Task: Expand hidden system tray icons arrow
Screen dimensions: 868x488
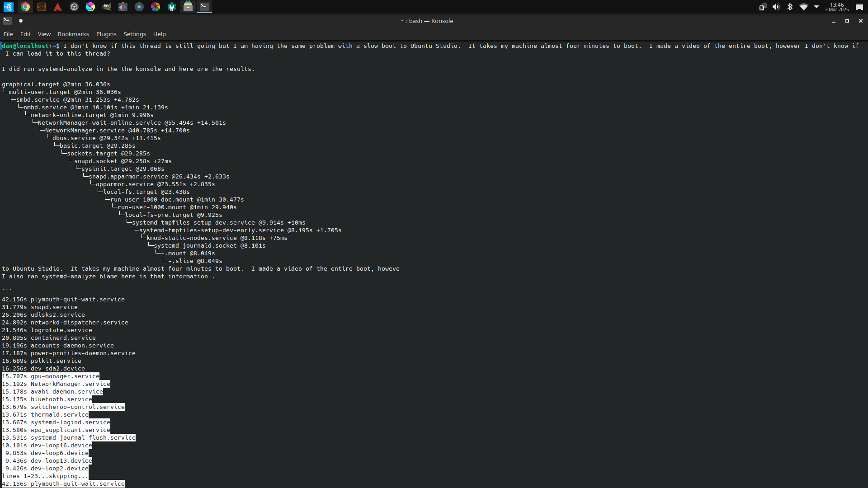Action: (x=816, y=7)
